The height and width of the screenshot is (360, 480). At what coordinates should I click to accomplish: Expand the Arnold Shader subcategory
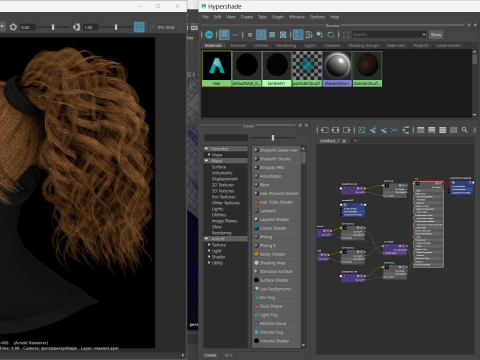209,257
